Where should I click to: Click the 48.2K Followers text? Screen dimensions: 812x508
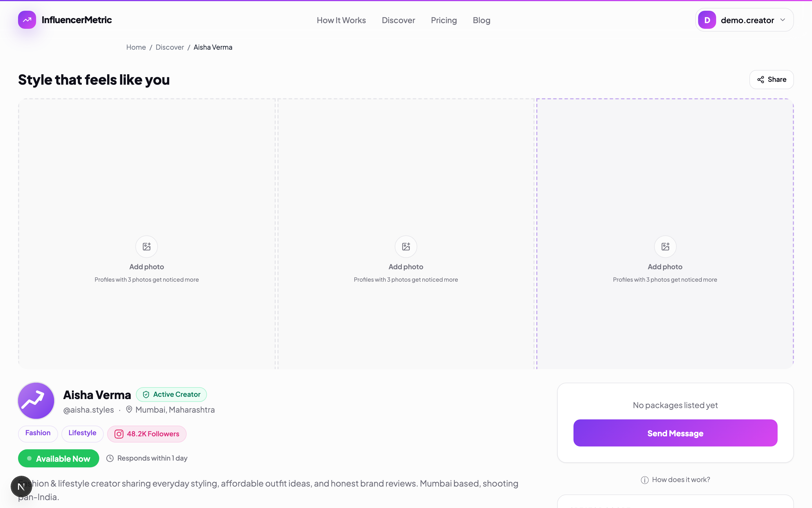153,434
